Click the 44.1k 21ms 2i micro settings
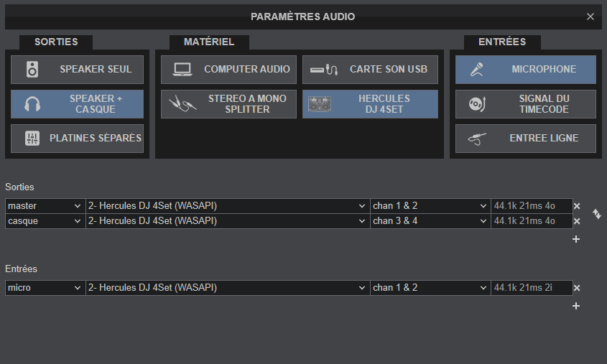607x364 pixels. (x=532, y=288)
